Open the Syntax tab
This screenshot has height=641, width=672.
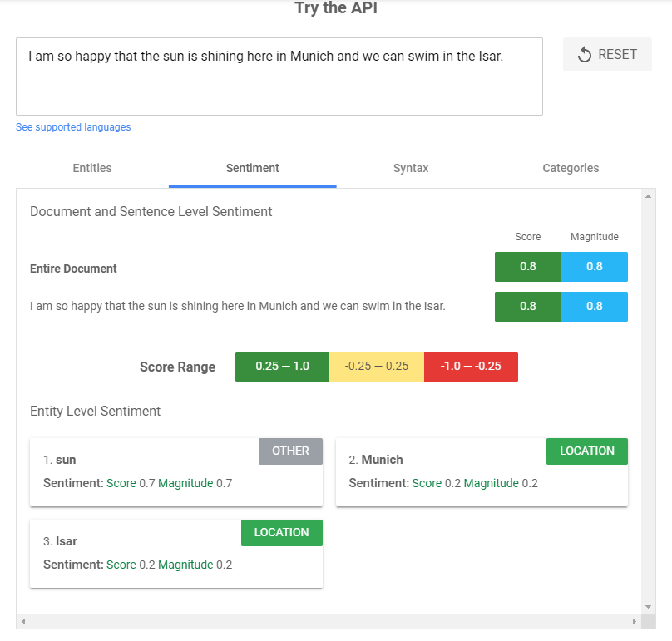pos(411,168)
